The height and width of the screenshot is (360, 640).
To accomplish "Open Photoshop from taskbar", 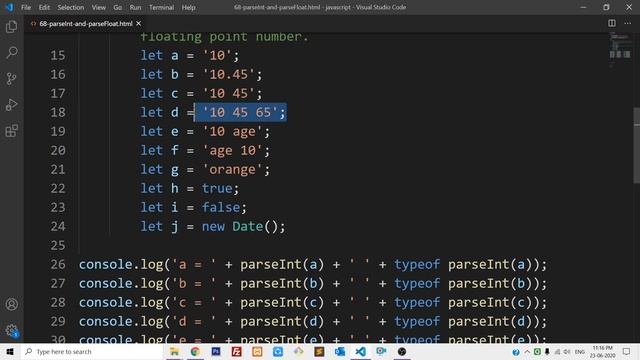I will 216,351.
